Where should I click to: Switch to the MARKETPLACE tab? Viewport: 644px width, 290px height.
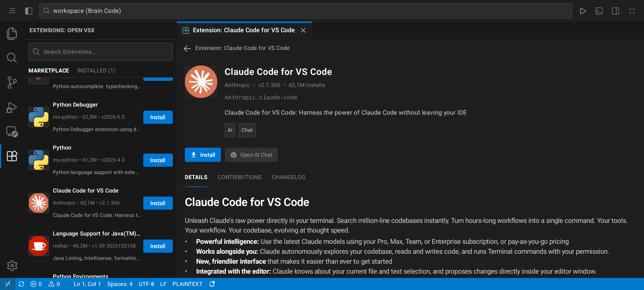pos(49,71)
